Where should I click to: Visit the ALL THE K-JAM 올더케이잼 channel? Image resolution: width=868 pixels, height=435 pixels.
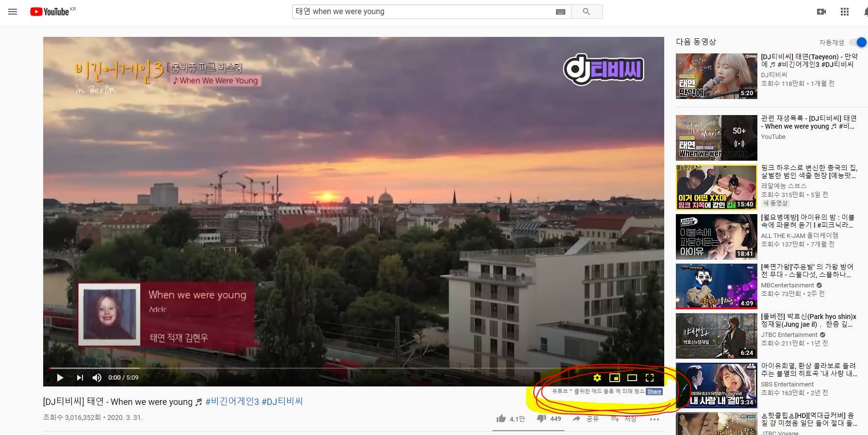(x=800, y=235)
